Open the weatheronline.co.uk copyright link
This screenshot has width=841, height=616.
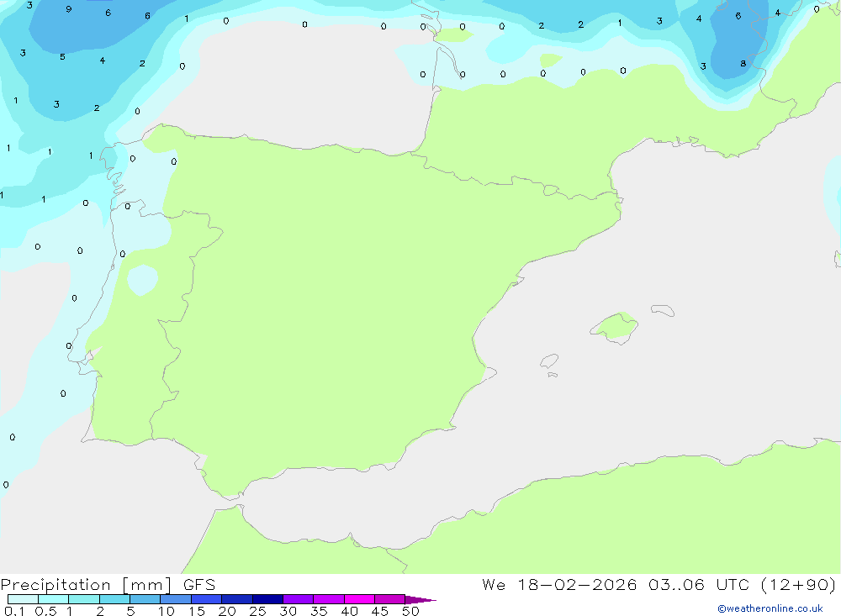click(770, 608)
